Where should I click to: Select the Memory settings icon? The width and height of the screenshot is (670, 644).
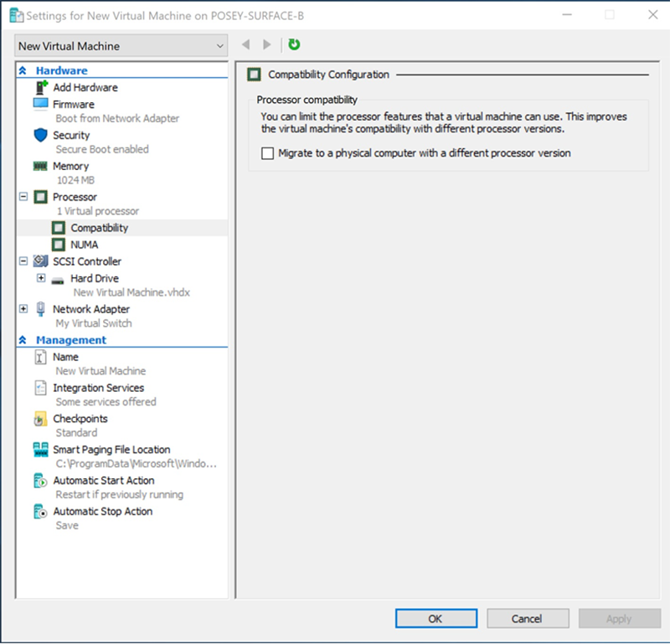pyautogui.click(x=39, y=166)
